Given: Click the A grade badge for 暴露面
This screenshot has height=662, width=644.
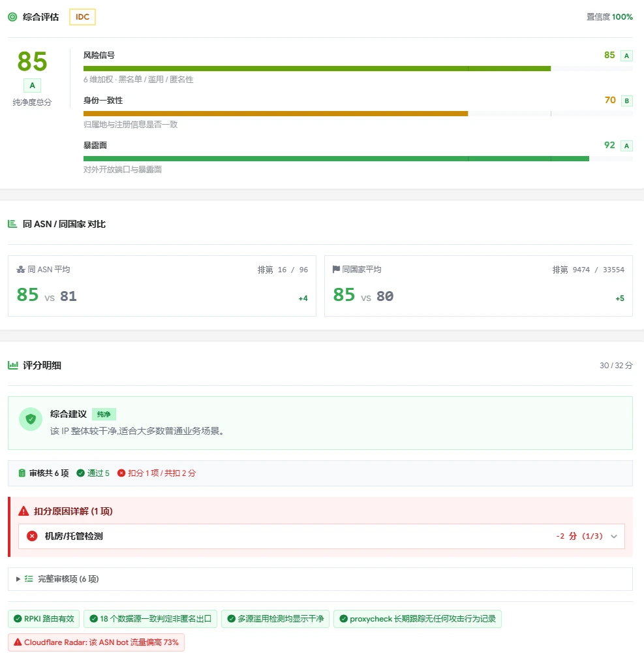Looking at the screenshot, I should click(626, 146).
